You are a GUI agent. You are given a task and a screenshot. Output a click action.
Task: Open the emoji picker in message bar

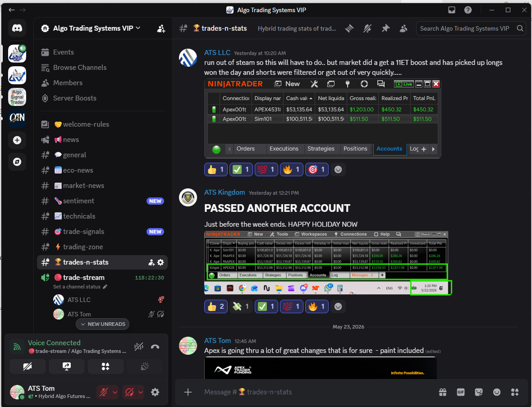[497, 392]
